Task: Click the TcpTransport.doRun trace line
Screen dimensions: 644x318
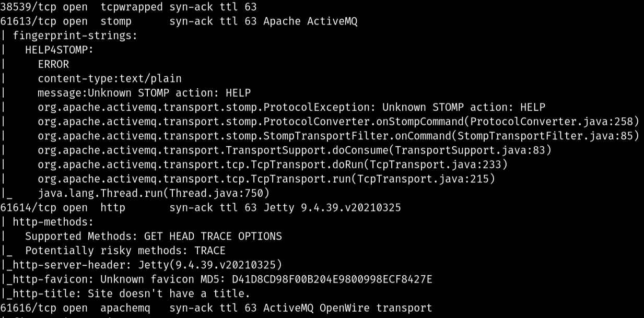Action: [273, 165]
